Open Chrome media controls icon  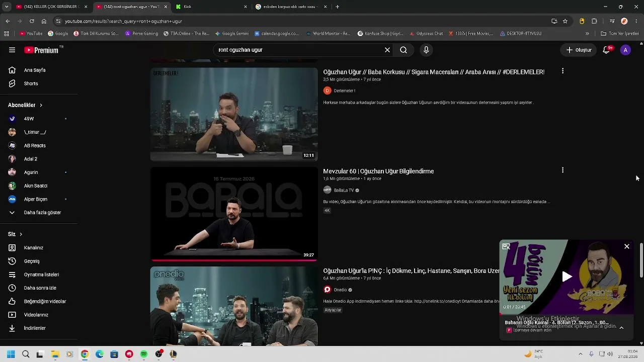click(x=612, y=21)
